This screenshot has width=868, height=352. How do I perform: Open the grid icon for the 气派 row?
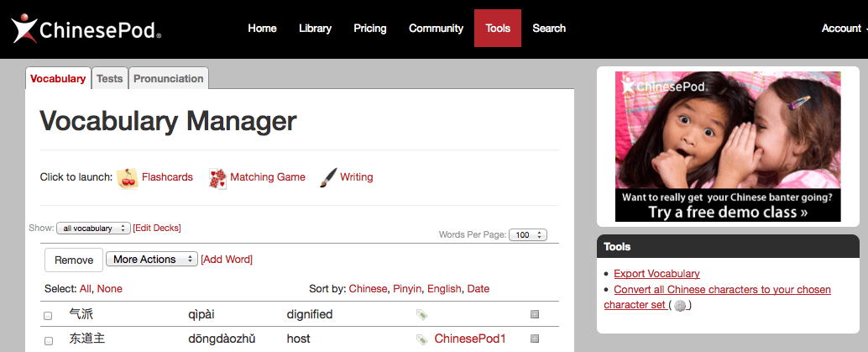[535, 315]
